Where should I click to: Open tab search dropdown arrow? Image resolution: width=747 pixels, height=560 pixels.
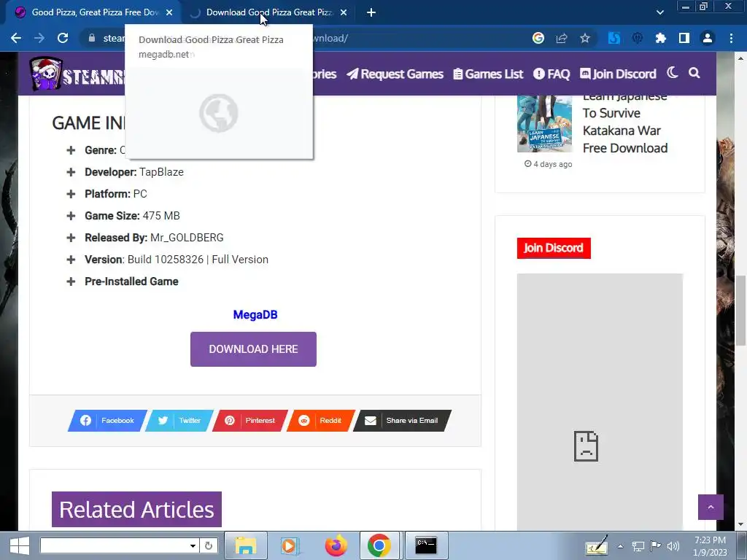coord(659,12)
